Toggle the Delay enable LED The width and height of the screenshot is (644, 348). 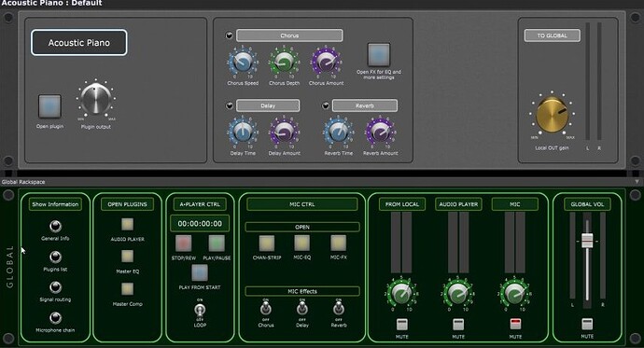coord(230,105)
